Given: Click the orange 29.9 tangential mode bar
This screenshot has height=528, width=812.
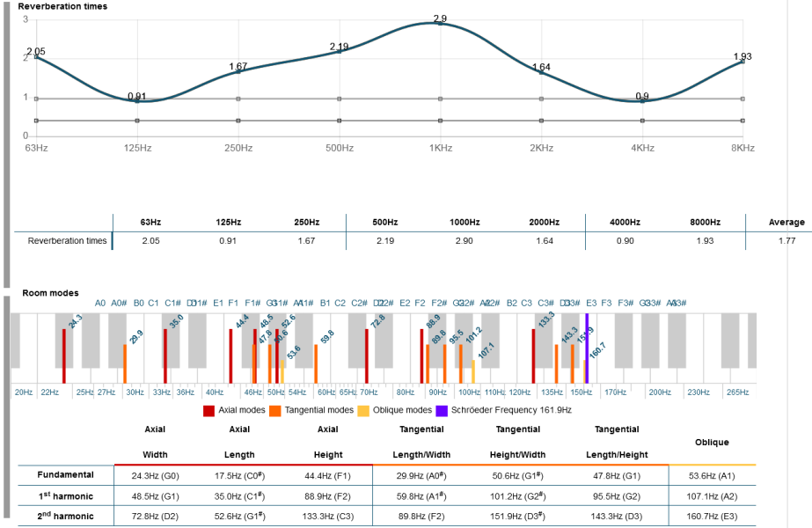Looking at the screenshot, I should pos(125,363).
